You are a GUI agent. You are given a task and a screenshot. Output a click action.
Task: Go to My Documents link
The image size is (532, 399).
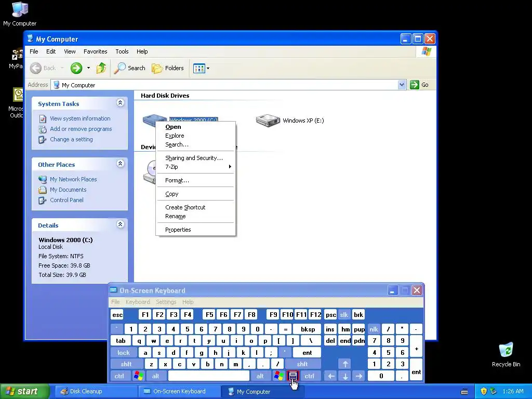[x=68, y=190]
